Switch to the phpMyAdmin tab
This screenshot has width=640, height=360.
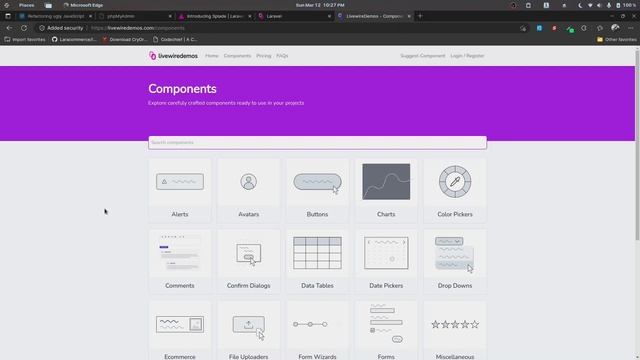[135, 16]
